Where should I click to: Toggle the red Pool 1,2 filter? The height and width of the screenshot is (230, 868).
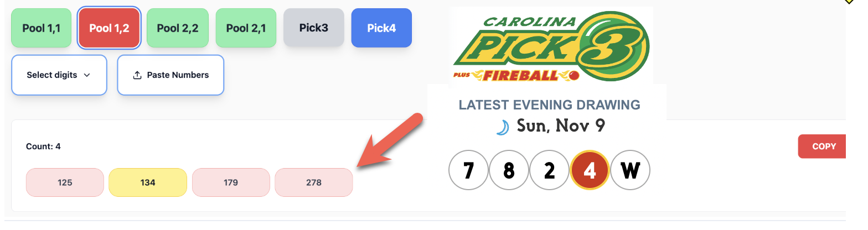pyautogui.click(x=109, y=28)
